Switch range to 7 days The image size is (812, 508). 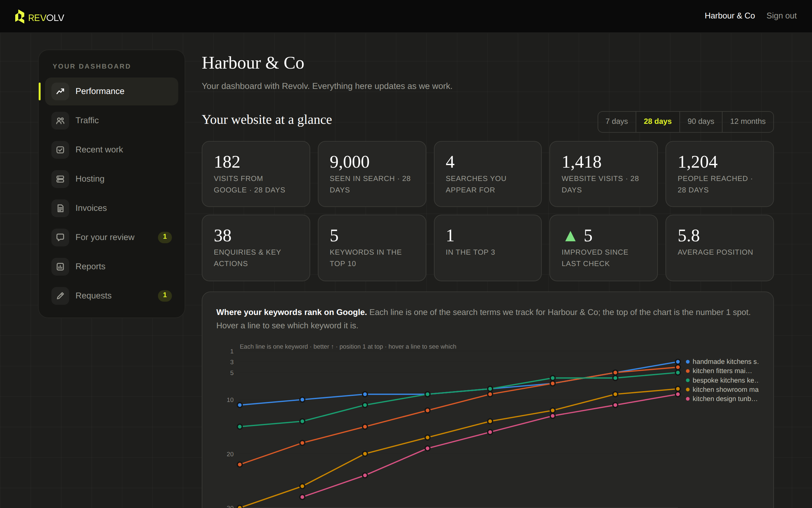[617, 122]
